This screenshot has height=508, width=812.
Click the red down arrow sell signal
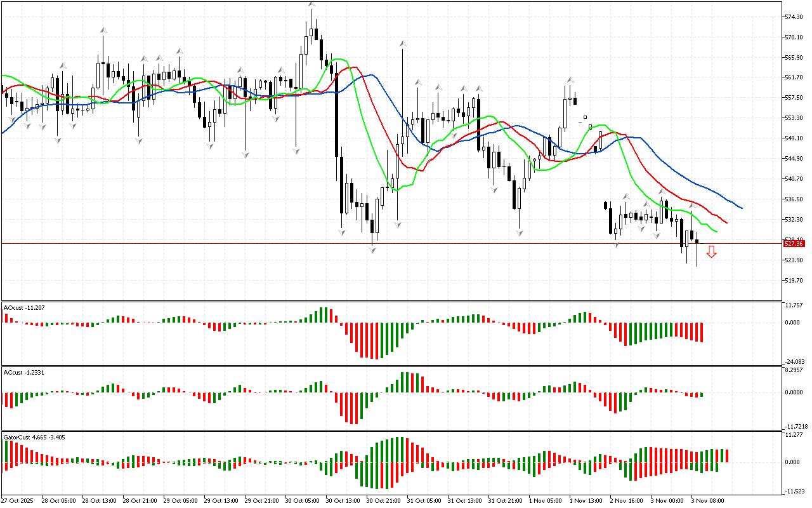[712, 252]
